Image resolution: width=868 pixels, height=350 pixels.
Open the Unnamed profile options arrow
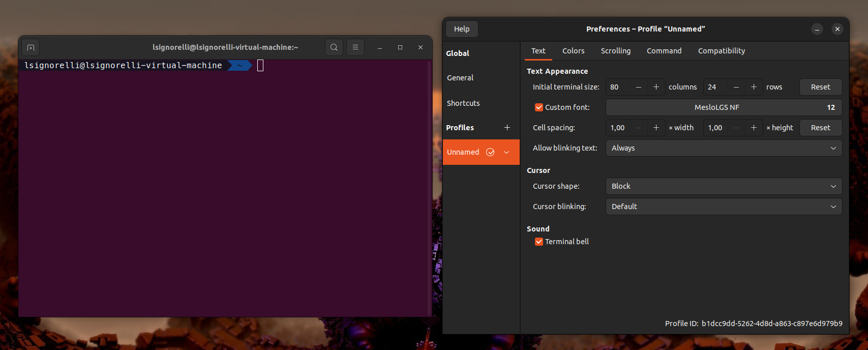[506, 152]
